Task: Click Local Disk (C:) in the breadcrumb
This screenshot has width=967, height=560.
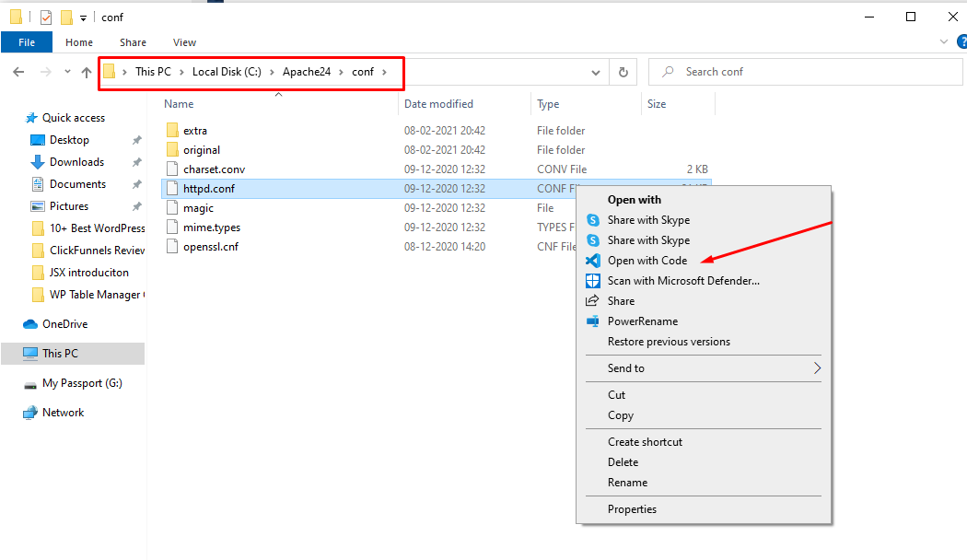Action: 227,72
